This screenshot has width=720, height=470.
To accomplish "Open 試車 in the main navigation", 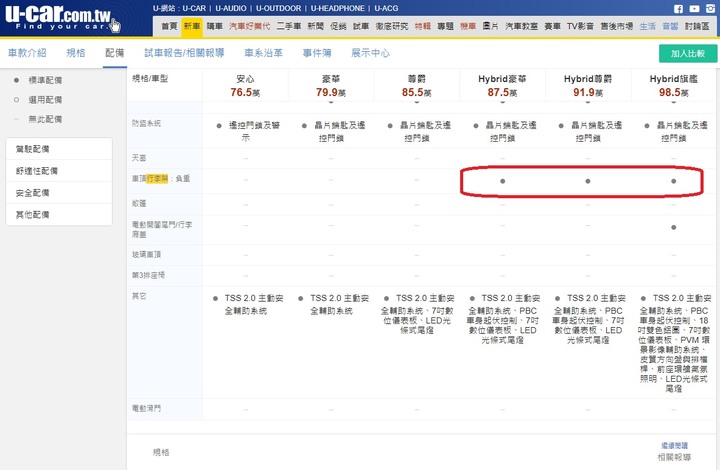I will (361, 26).
